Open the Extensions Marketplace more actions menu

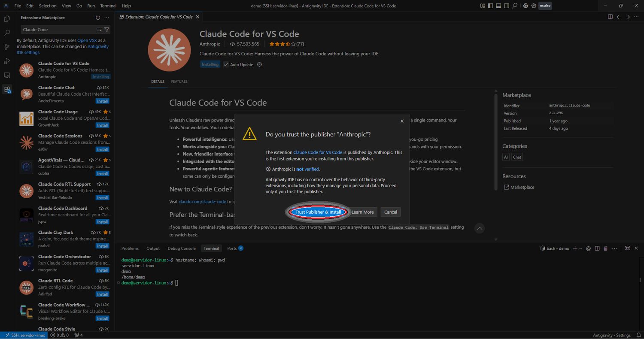(x=106, y=18)
